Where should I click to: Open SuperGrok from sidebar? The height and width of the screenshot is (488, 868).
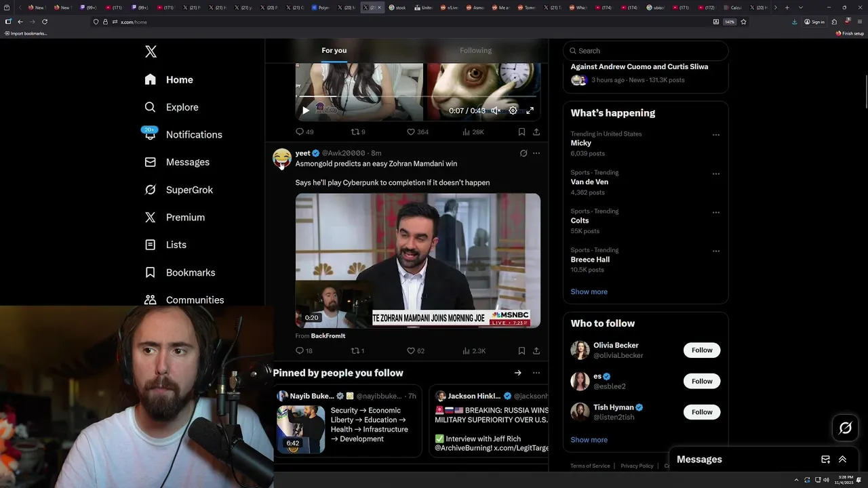(180, 190)
